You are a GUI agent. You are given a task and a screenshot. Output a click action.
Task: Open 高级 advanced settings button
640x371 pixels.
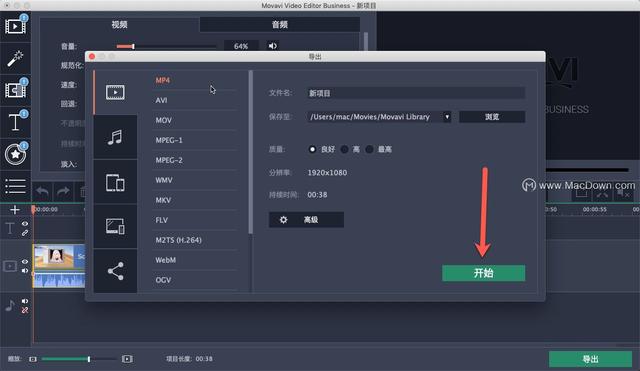tap(306, 220)
